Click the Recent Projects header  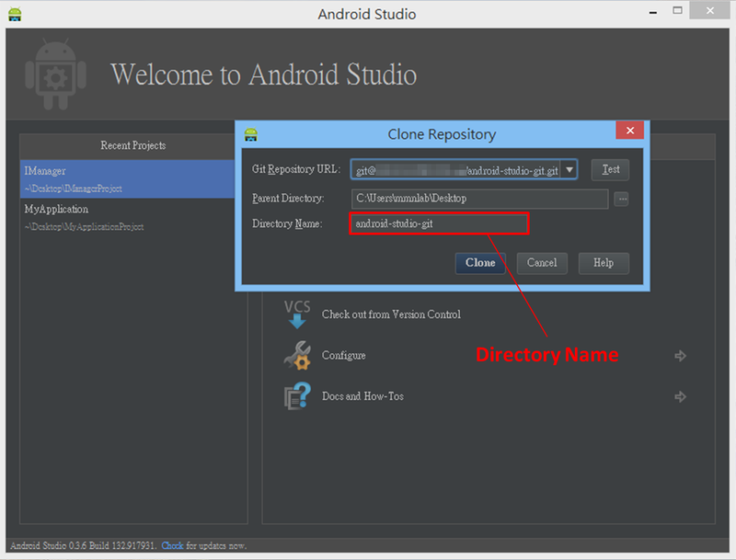(x=133, y=145)
